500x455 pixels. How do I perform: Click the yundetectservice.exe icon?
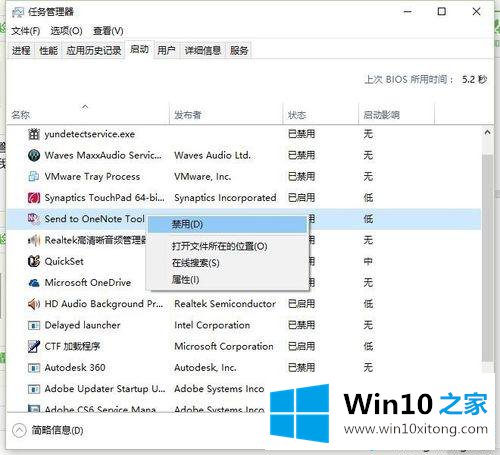pos(34,134)
